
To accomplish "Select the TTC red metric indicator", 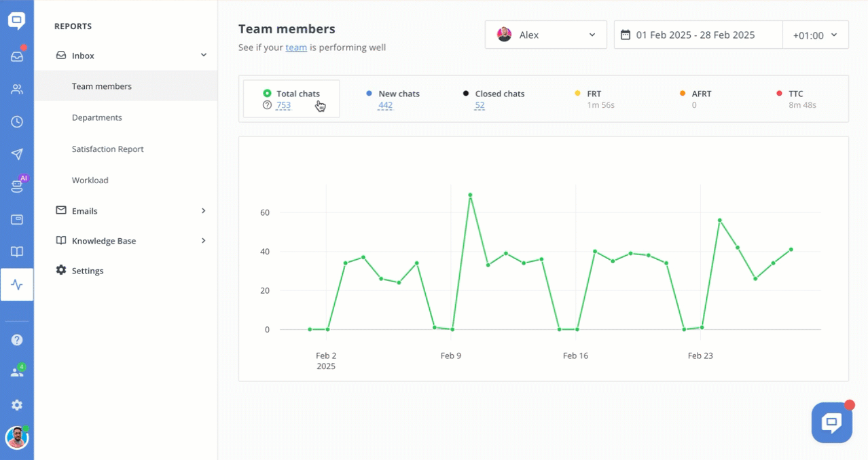I will [779, 94].
